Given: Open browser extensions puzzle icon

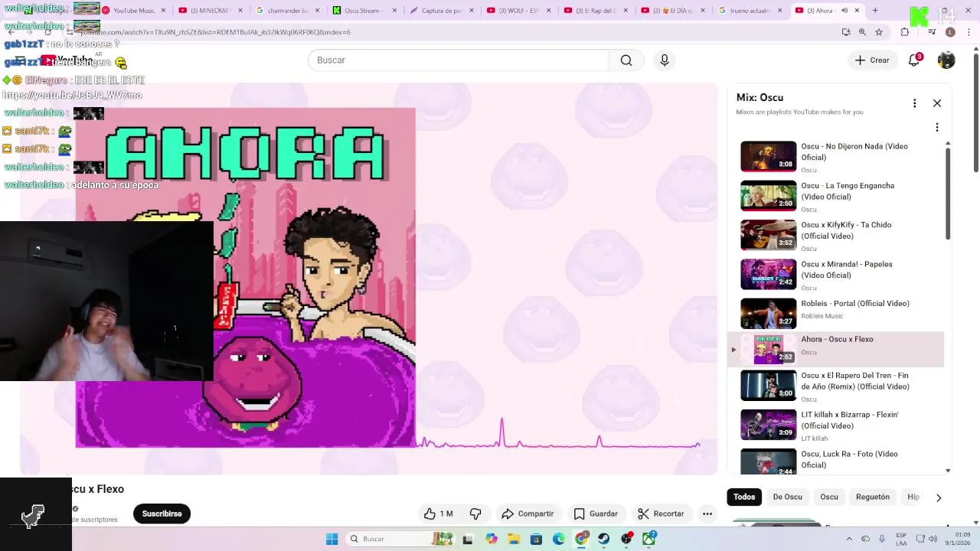Looking at the screenshot, I should pyautogui.click(x=905, y=32).
